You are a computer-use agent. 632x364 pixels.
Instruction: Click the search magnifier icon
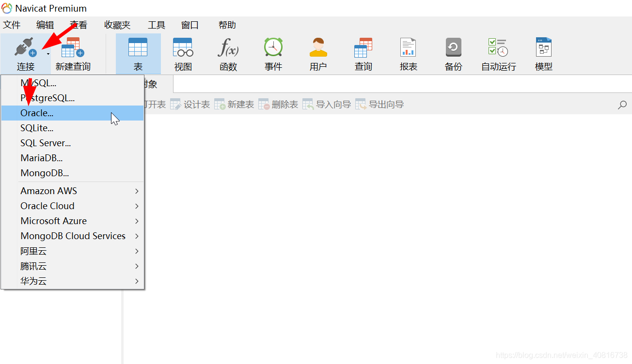(622, 105)
